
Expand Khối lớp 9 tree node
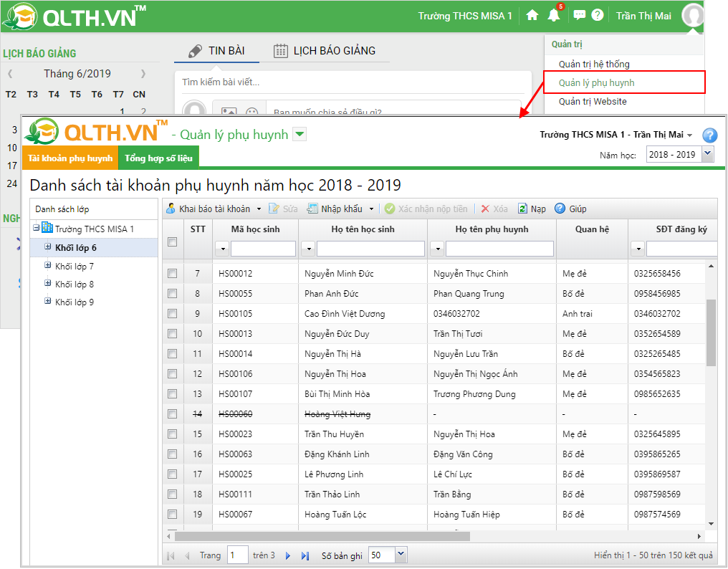[47, 301]
